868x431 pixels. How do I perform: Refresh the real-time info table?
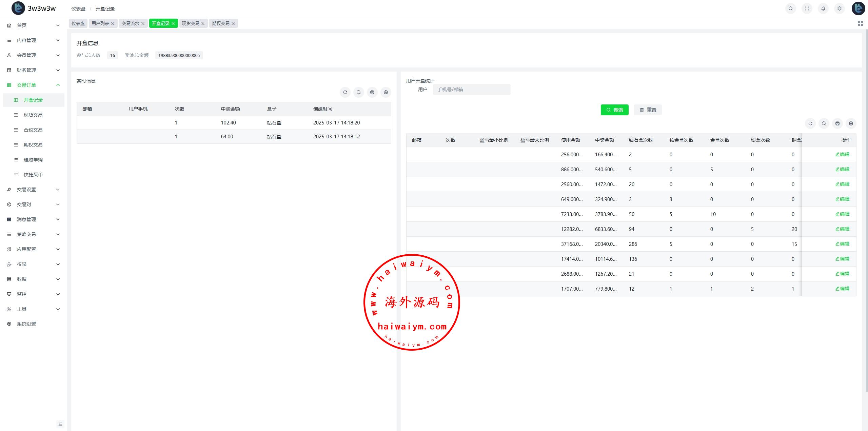pyautogui.click(x=345, y=92)
